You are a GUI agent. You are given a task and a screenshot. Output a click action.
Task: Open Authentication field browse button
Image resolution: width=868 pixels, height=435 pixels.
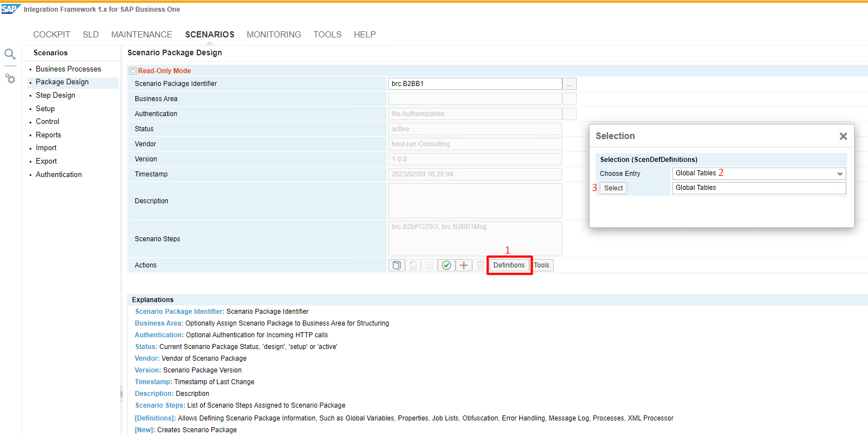570,114
